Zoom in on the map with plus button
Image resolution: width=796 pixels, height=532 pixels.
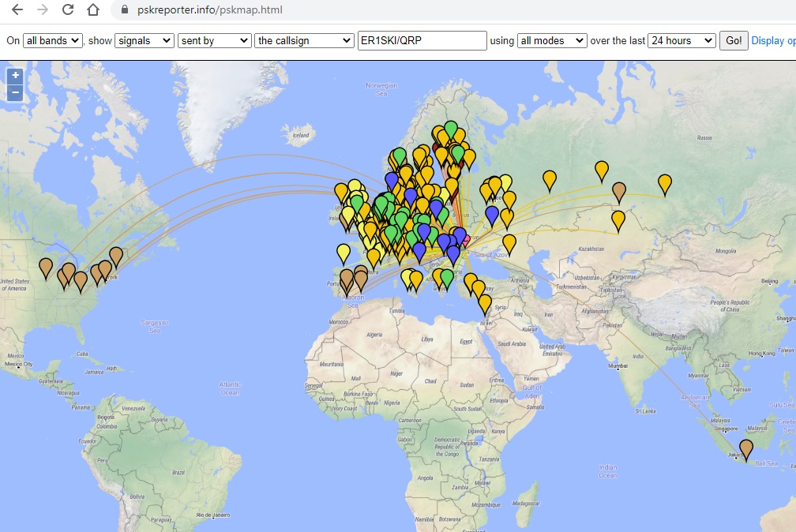pyautogui.click(x=15, y=77)
